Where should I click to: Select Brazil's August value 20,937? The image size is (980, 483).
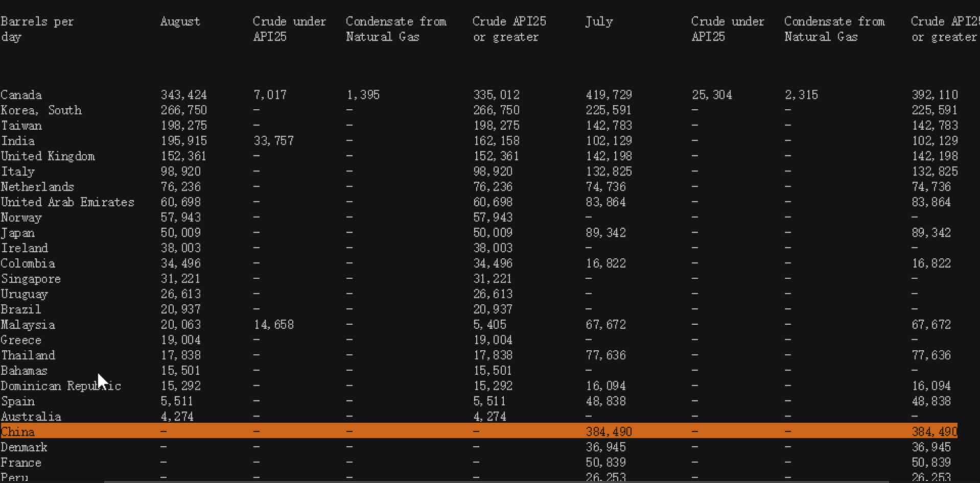click(x=180, y=309)
